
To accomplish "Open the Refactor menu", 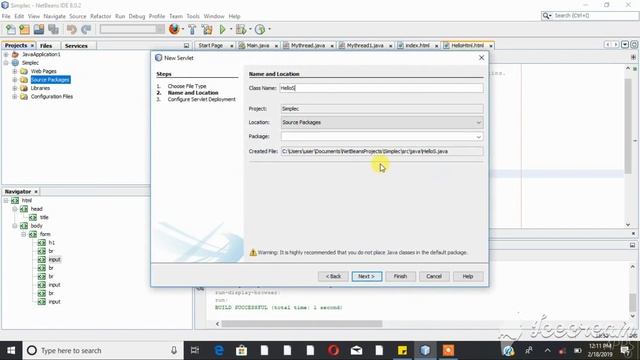I will [100, 16].
